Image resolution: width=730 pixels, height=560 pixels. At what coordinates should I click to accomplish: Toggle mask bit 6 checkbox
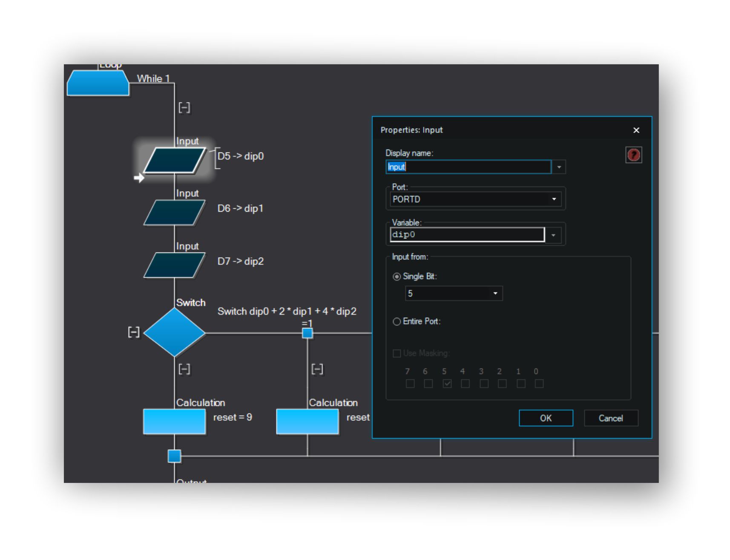click(x=428, y=384)
